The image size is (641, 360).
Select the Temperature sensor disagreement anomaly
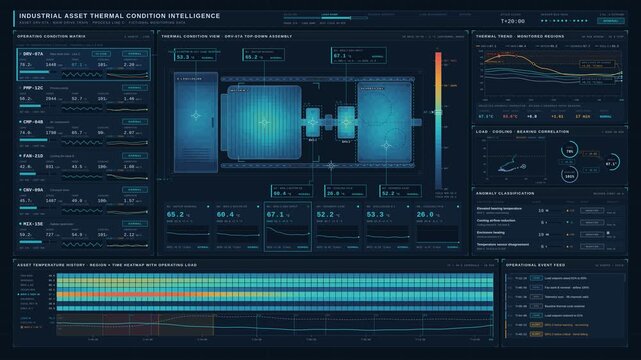[x=549, y=246]
